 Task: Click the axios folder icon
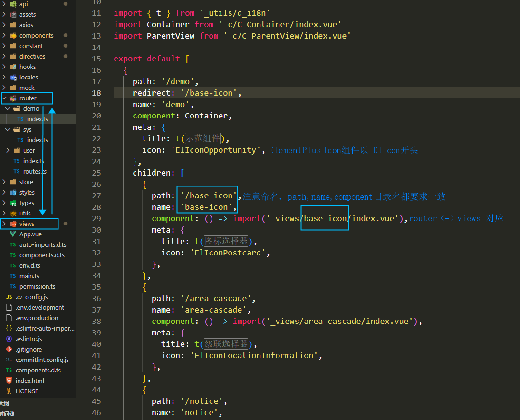(x=13, y=25)
